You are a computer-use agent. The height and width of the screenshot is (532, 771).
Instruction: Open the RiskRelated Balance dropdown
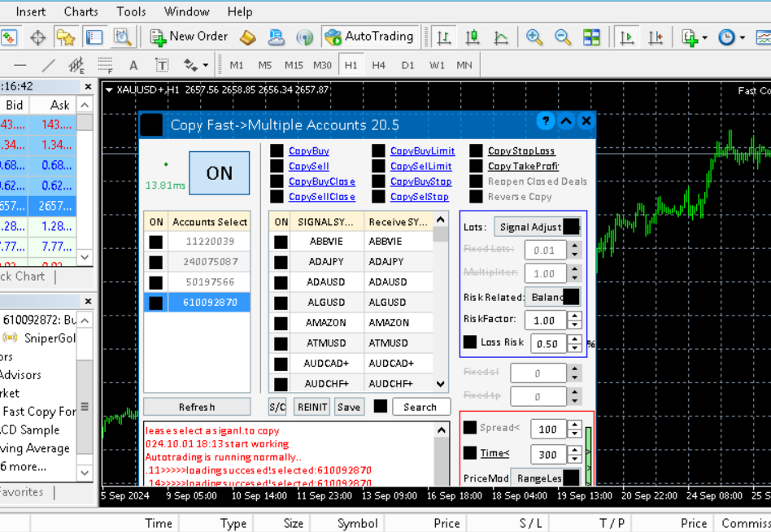553,297
